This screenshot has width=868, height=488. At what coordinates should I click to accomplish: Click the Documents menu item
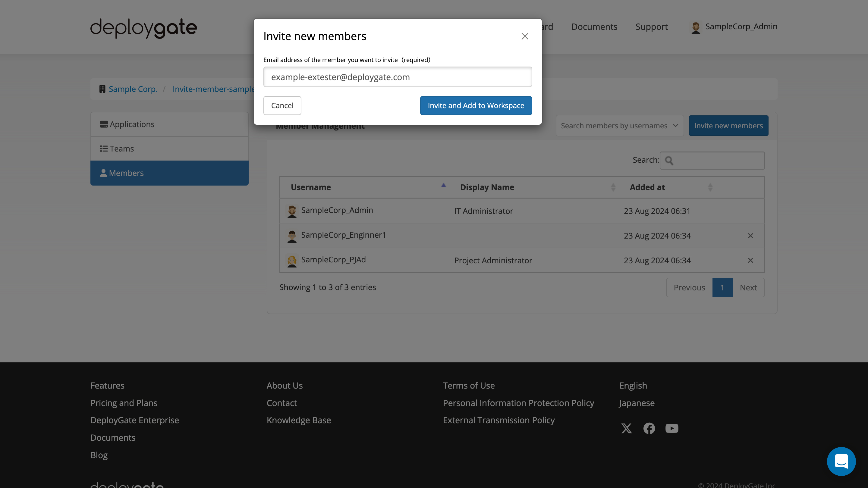pyautogui.click(x=594, y=26)
